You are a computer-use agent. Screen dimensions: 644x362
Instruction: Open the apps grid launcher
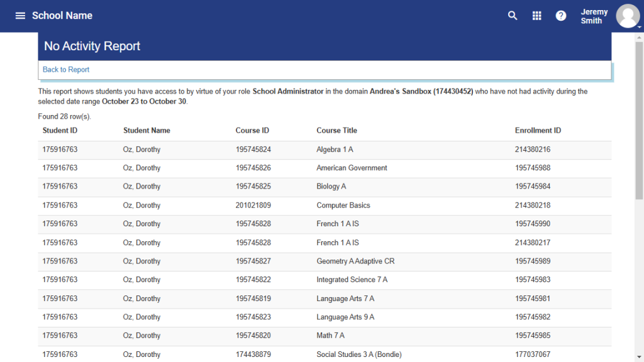(536, 16)
